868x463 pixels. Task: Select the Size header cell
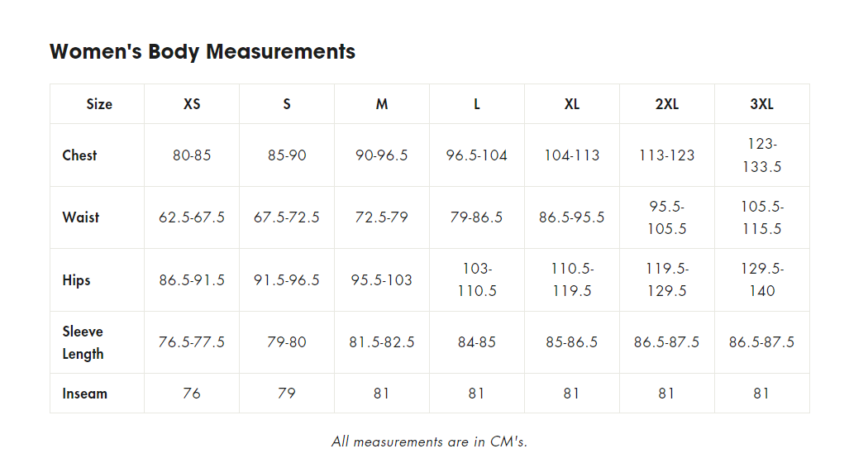99,104
